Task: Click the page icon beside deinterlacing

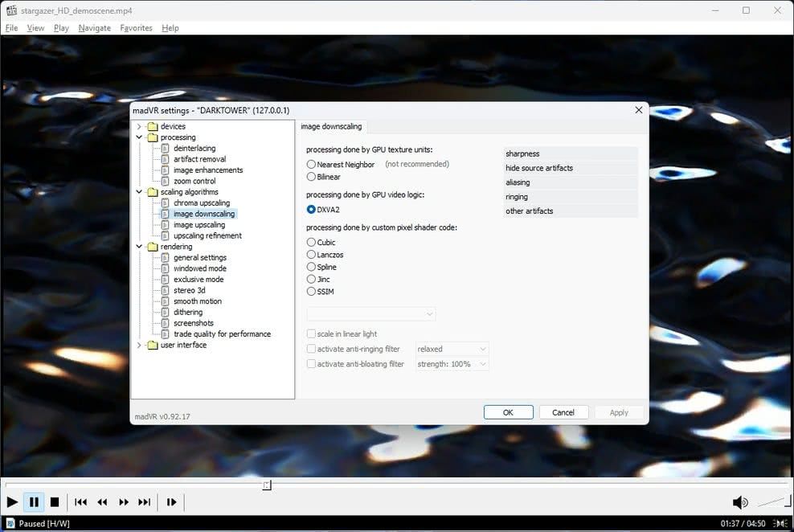Action: [165, 149]
